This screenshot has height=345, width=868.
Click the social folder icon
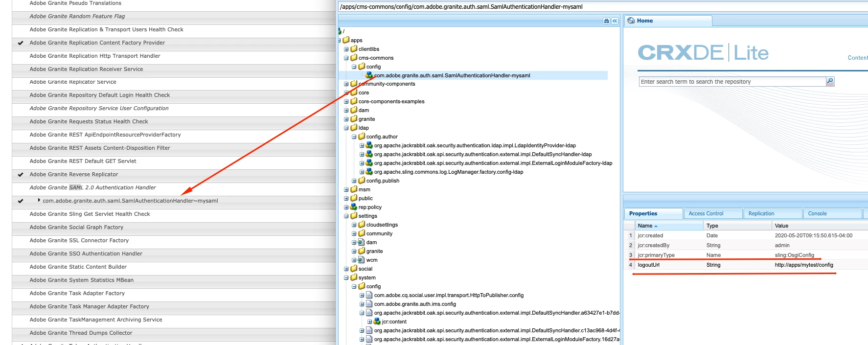tap(354, 269)
